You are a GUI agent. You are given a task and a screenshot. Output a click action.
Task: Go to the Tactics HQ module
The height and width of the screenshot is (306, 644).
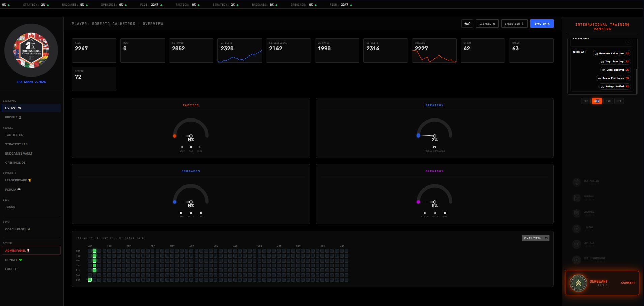14,135
